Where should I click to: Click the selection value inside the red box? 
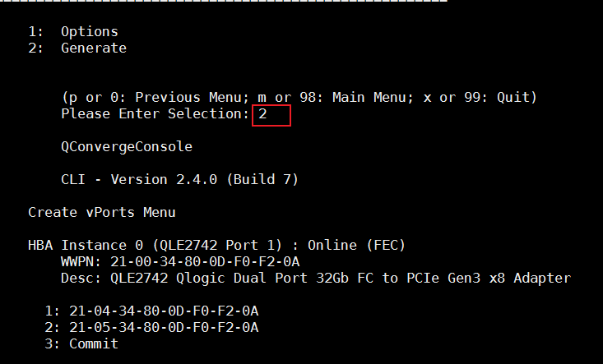pos(262,114)
